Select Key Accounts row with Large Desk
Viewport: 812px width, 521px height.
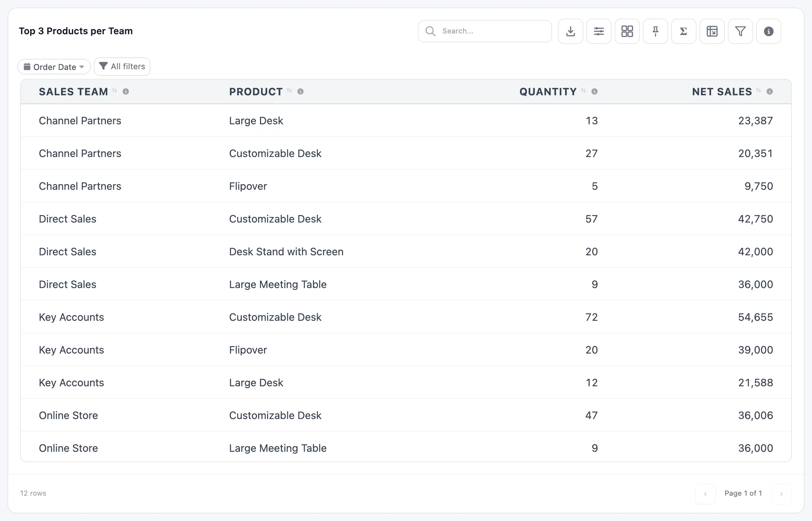pyautogui.click(x=406, y=383)
